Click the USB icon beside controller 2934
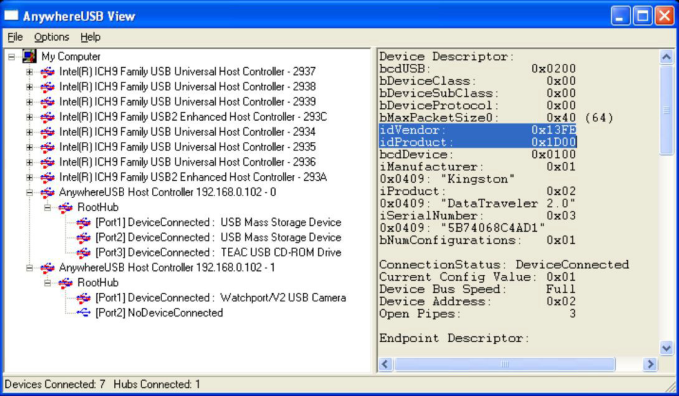Image resolution: width=679 pixels, height=396 pixels. coord(47,132)
